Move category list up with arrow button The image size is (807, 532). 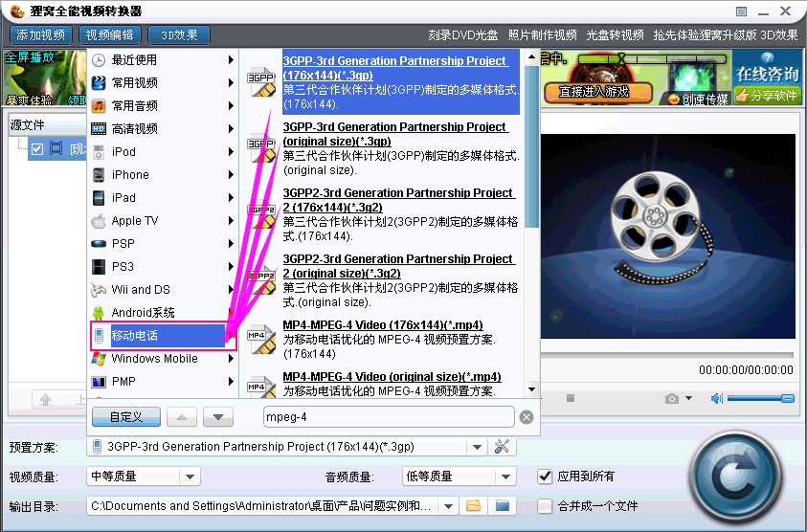pyautogui.click(x=182, y=417)
